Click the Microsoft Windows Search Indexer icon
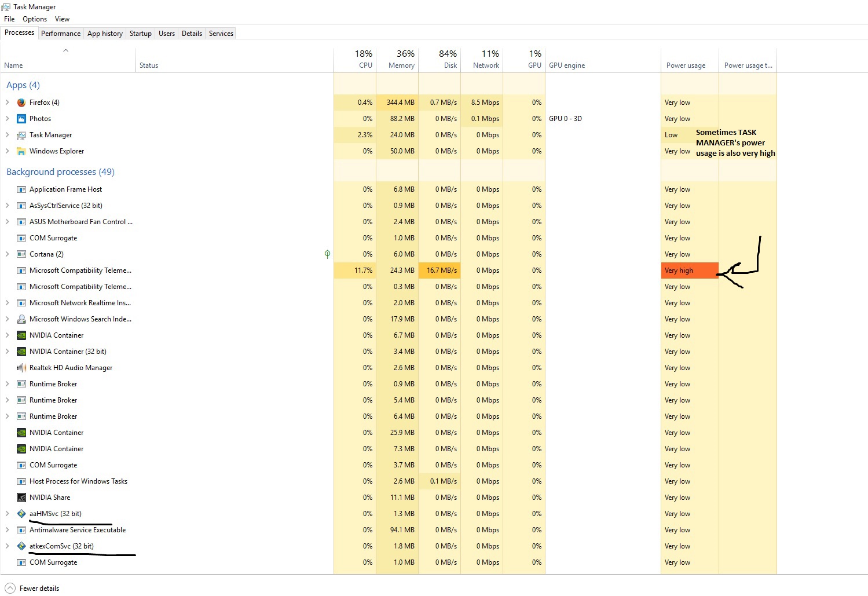Screen dimensions: 868x596 click(21, 319)
